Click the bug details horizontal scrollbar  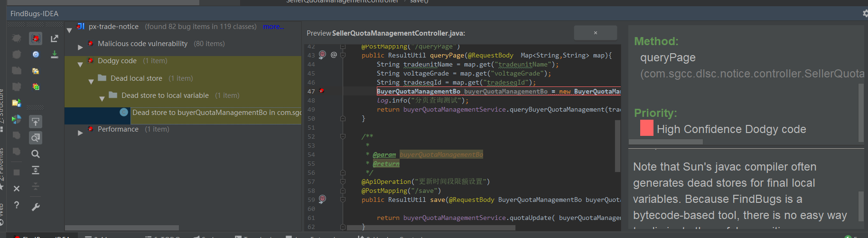665,142
